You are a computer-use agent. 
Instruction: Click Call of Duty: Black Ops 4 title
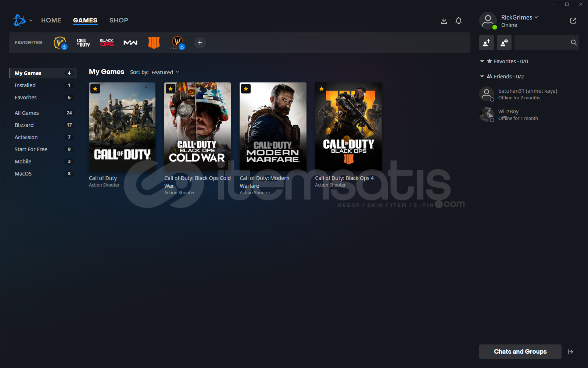coord(344,178)
